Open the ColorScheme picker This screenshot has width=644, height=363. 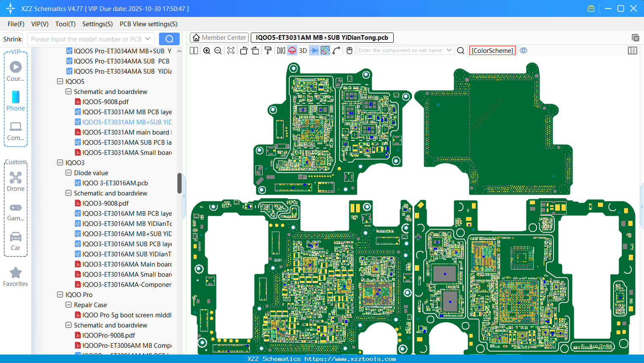tap(492, 51)
